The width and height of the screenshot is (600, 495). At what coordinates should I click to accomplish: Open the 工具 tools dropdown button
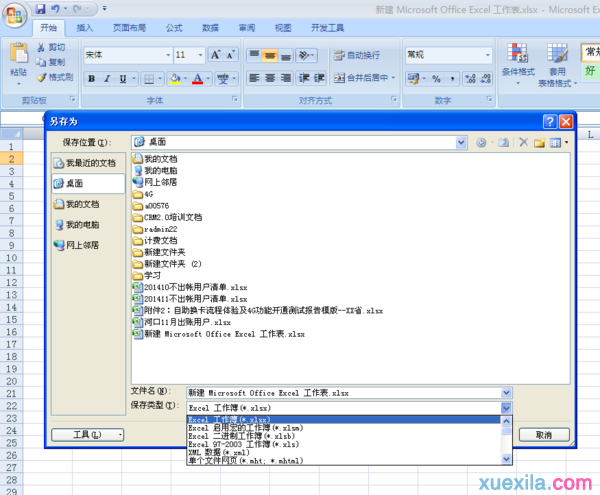tap(88, 435)
